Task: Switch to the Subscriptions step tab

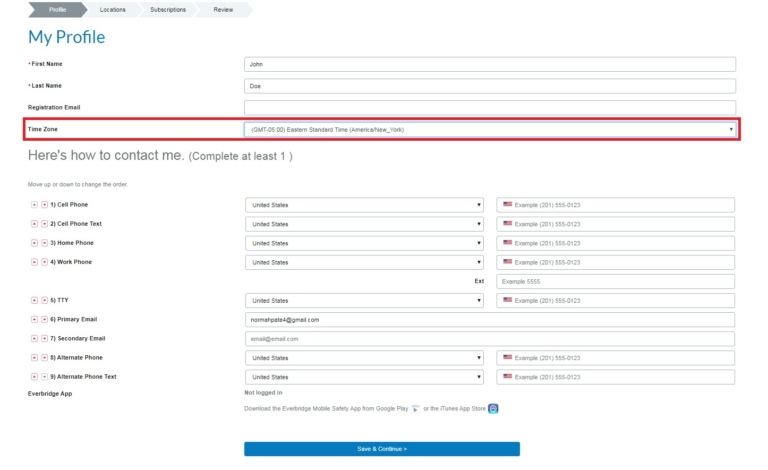Action: tap(167, 9)
